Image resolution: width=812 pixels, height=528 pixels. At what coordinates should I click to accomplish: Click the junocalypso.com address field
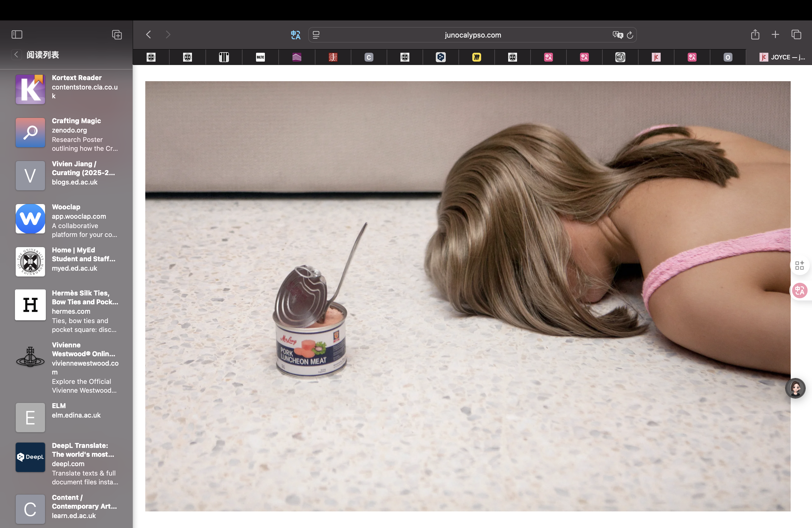tap(473, 35)
